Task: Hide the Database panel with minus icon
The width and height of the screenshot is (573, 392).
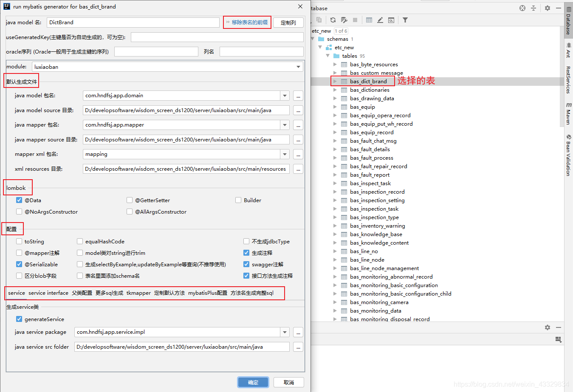Action: point(559,8)
